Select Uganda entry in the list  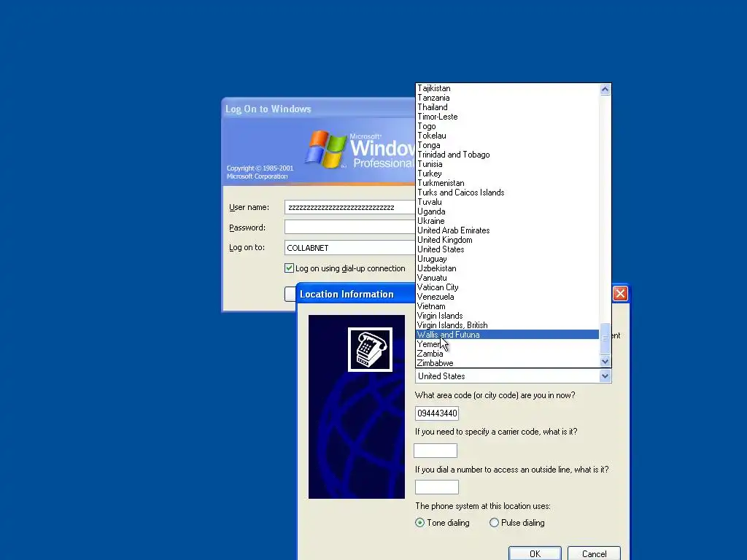[508, 211]
